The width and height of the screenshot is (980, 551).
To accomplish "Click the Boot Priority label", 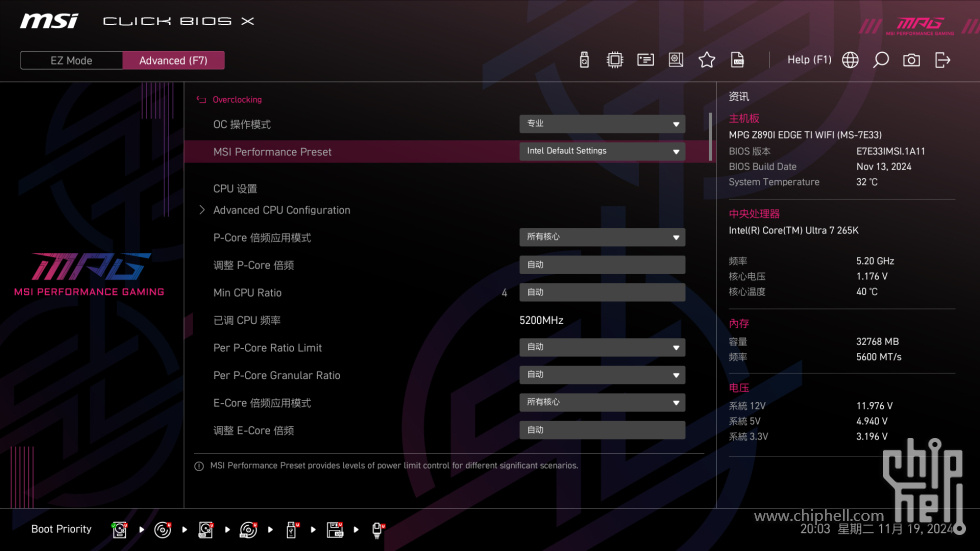I will click(61, 529).
